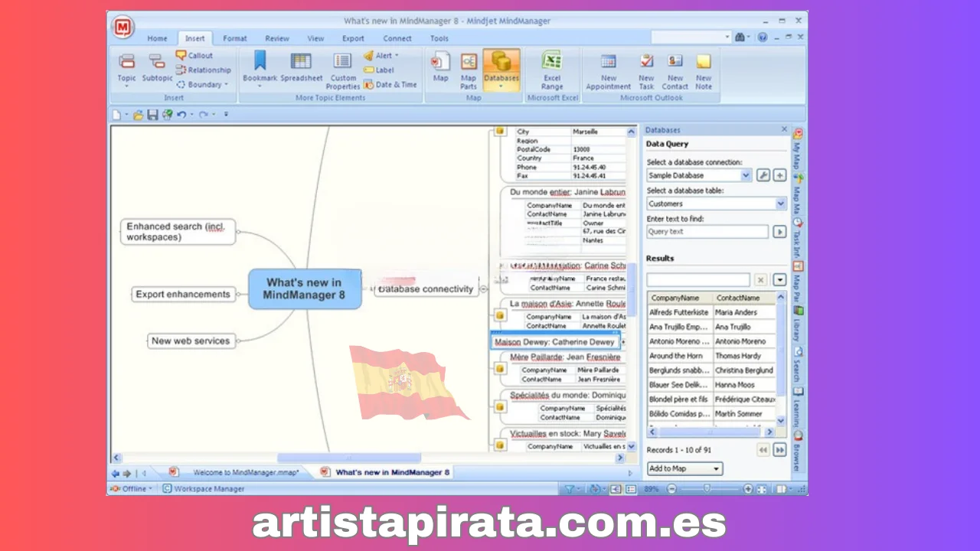The width and height of the screenshot is (980, 551).
Task: Run the query with arrow button
Action: pyautogui.click(x=779, y=231)
